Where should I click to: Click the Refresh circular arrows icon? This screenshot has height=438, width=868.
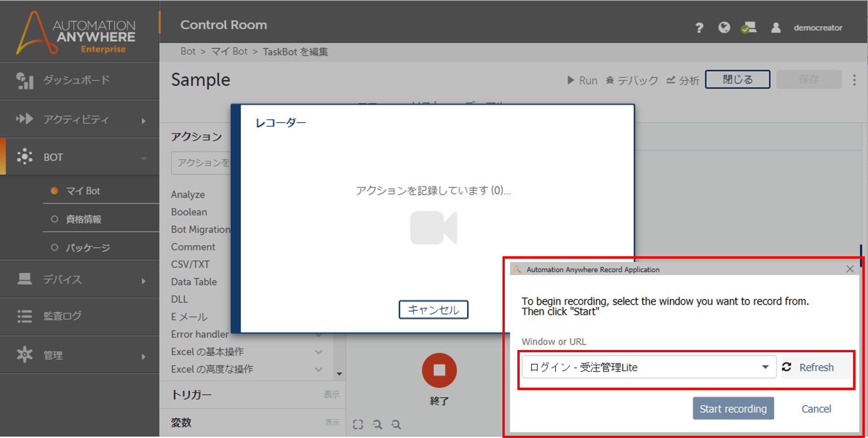(787, 367)
